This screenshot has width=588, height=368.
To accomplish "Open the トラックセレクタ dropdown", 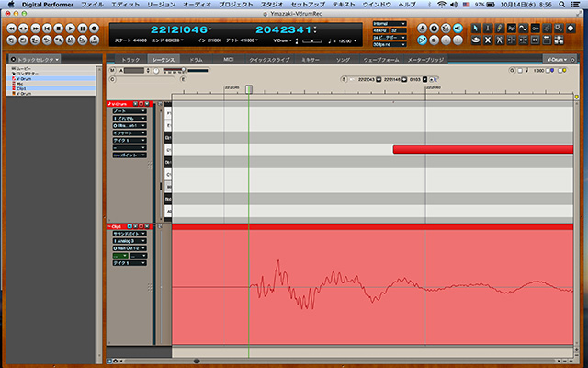I will [x=35, y=59].
